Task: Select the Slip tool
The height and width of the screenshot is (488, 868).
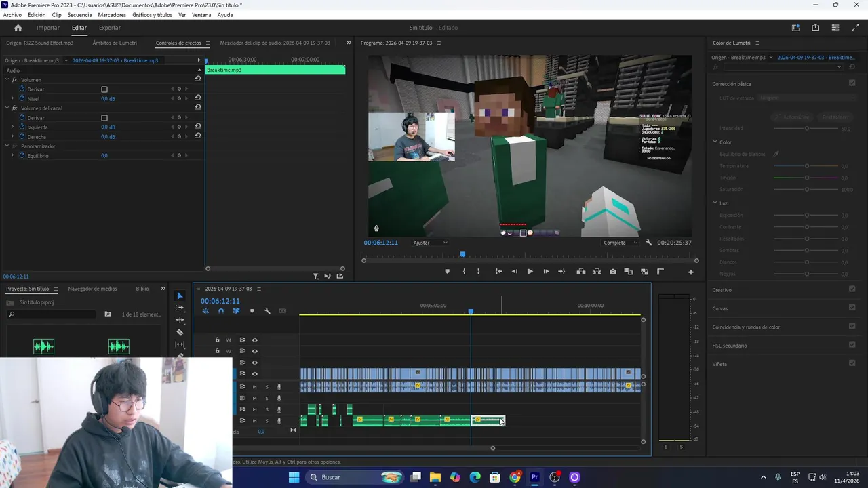Action: click(x=180, y=344)
